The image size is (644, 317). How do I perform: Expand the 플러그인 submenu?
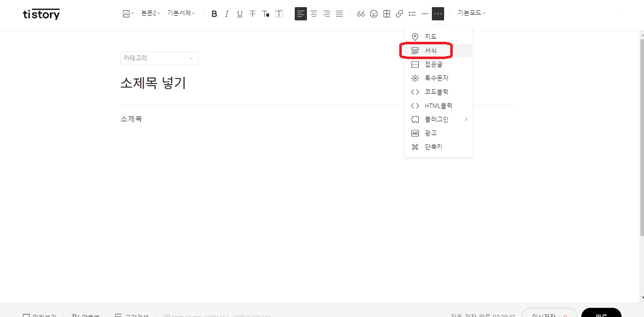tap(438, 119)
